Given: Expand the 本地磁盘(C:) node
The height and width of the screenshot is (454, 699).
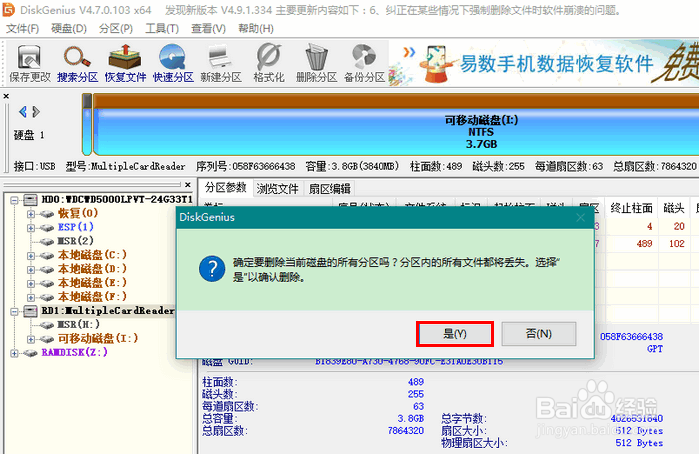Looking at the screenshot, I should pos(31,256).
